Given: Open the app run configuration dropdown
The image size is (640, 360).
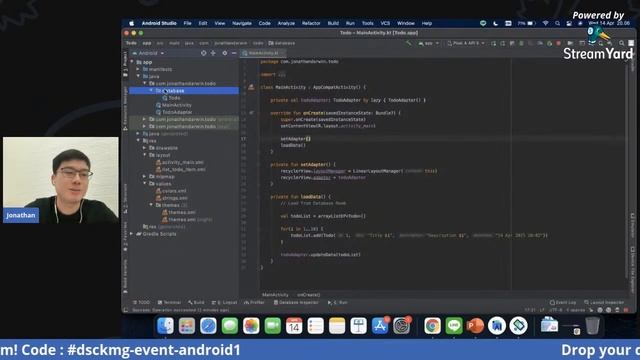Looking at the screenshot, I should click(x=429, y=43).
